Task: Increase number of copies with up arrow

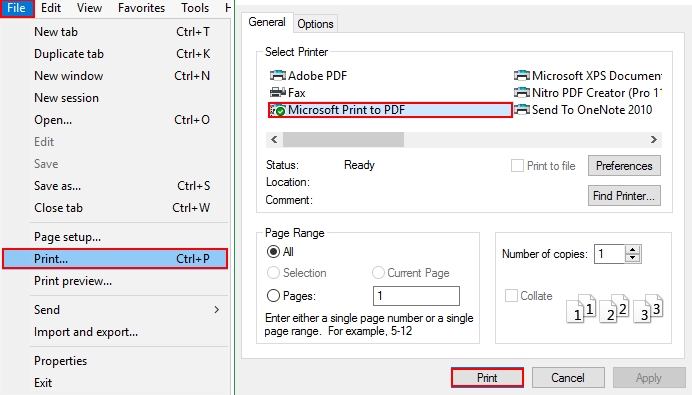Action: tap(633, 250)
